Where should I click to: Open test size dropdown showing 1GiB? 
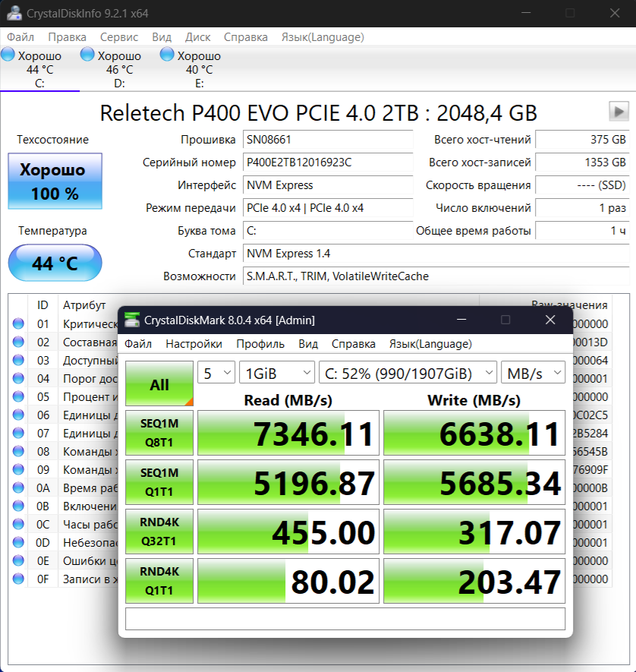coord(277,373)
